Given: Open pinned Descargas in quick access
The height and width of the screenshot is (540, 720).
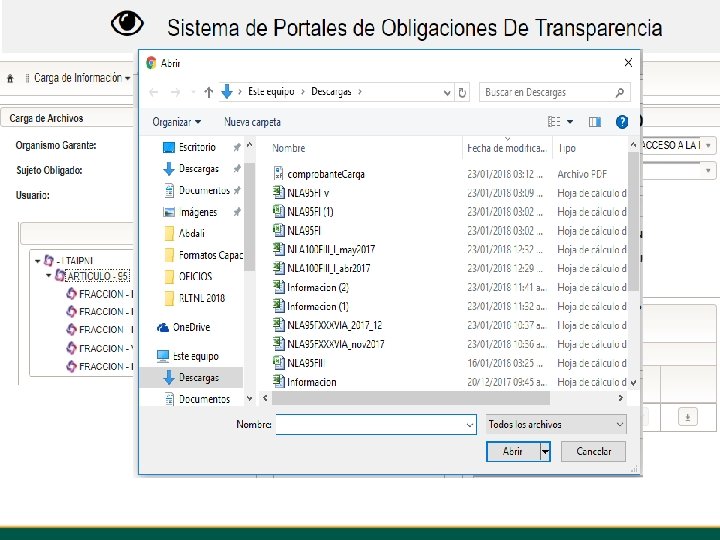Looking at the screenshot, I should point(199,169).
